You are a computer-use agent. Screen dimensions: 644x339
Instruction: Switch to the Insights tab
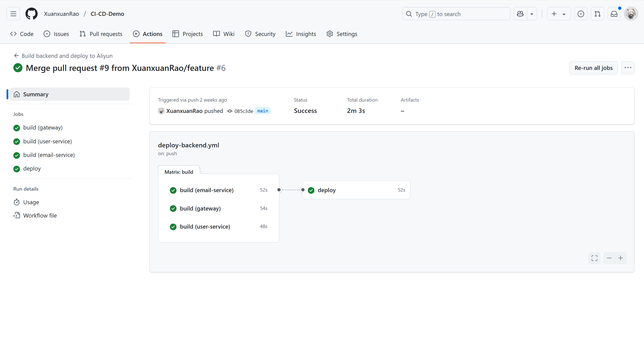click(301, 34)
